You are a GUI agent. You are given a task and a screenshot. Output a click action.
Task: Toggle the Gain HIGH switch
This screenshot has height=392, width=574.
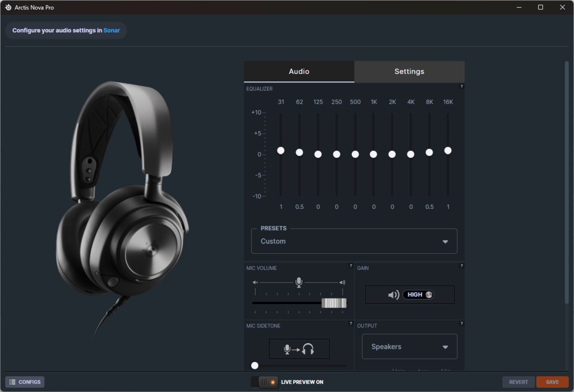tap(418, 295)
